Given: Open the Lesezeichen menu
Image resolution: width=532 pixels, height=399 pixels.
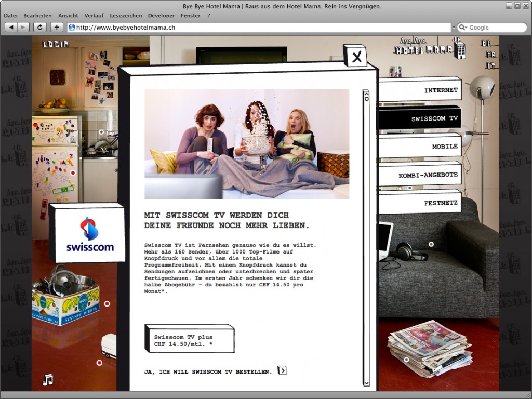Looking at the screenshot, I should [126, 15].
